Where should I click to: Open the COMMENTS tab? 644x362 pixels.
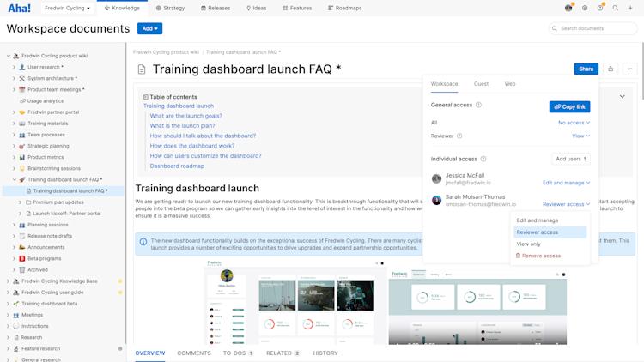[x=194, y=353]
